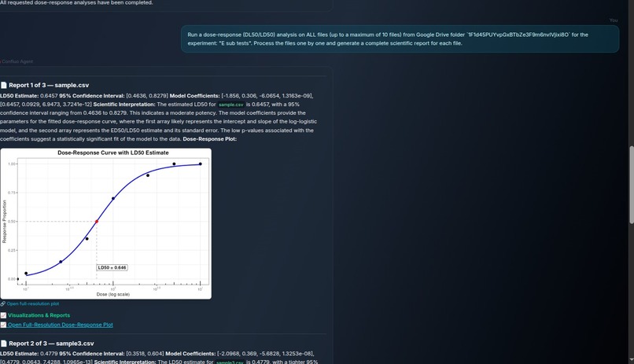634x364 pixels.
Task: Click the 'All requested dose-response analyses' message text
Action: coord(76,3)
